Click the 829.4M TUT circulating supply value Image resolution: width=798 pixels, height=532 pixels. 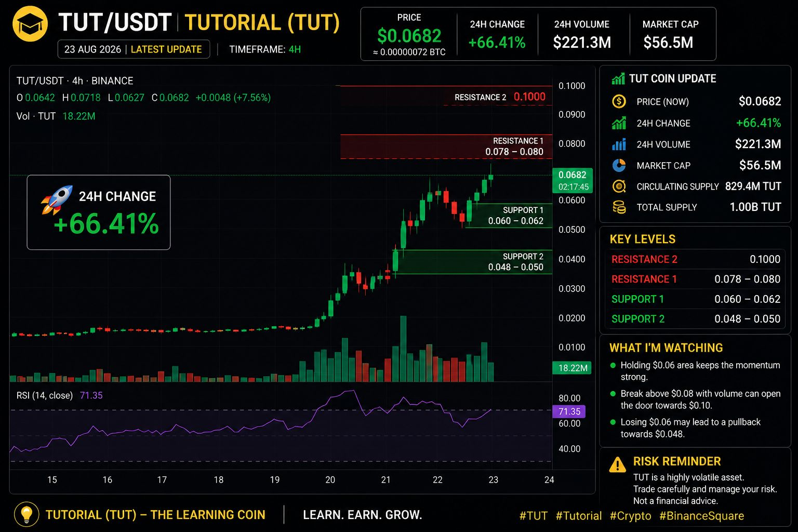[753, 186]
